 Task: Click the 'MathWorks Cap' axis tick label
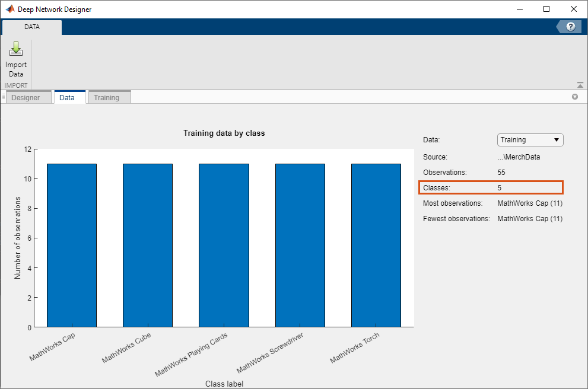pyautogui.click(x=52, y=347)
